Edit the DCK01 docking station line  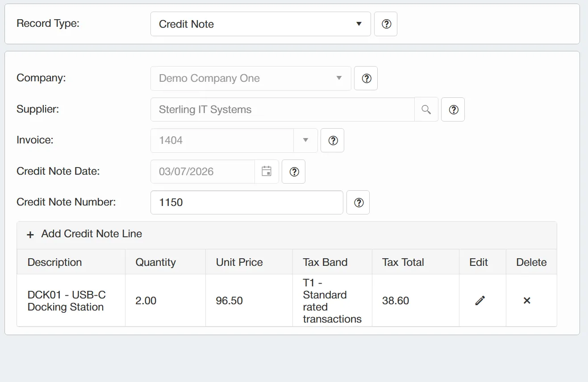click(480, 301)
